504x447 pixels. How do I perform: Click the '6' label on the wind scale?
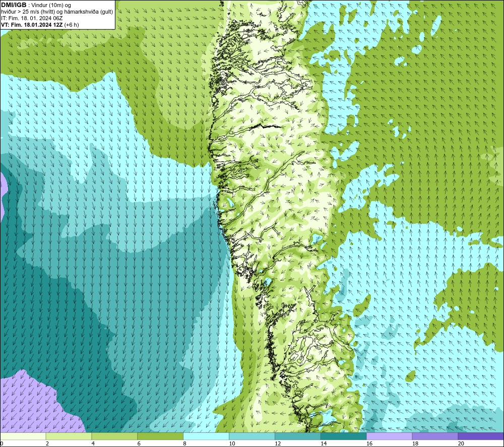point(139,444)
